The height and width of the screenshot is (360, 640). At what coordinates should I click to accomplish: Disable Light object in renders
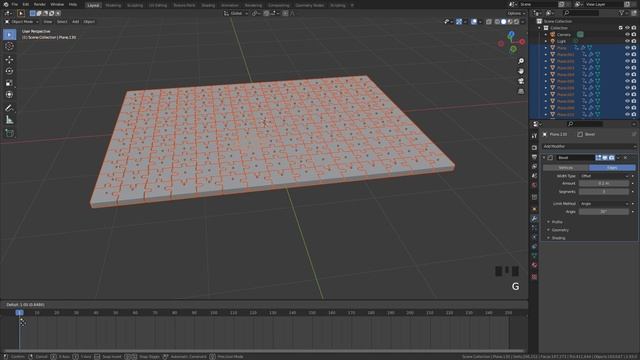click(x=634, y=41)
